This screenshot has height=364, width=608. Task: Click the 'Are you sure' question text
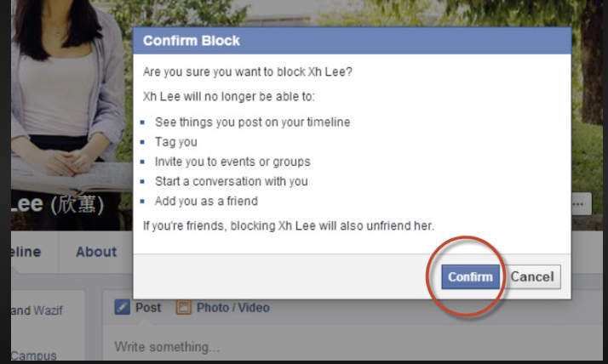[x=248, y=71]
